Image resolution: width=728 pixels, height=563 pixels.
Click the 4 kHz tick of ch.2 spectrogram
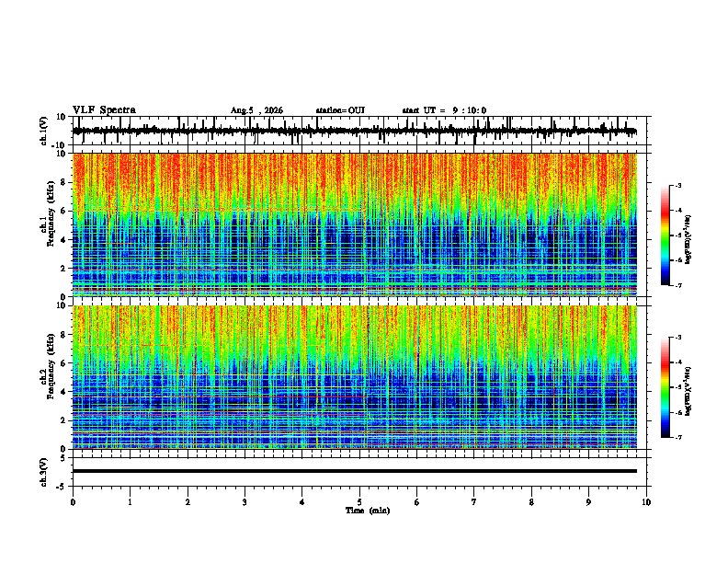[x=64, y=392]
